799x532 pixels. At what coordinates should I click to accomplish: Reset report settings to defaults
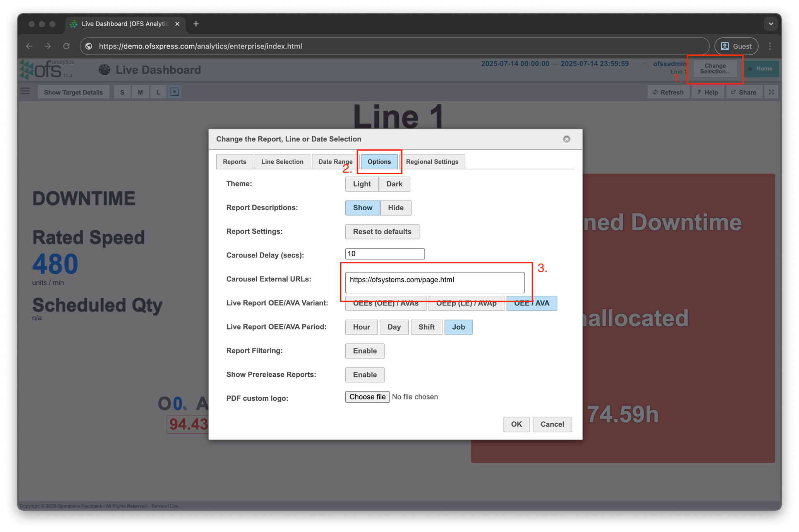pos(382,232)
